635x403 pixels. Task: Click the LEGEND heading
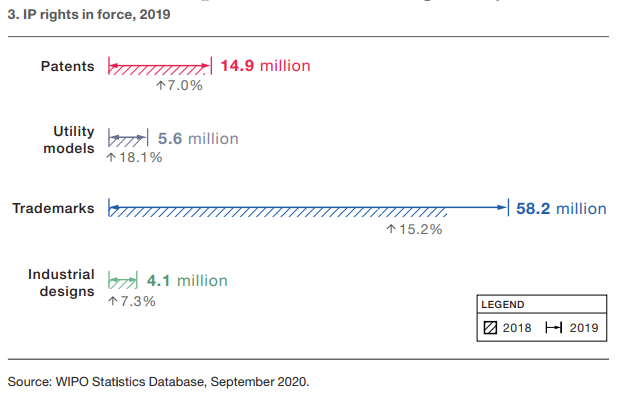click(x=502, y=304)
